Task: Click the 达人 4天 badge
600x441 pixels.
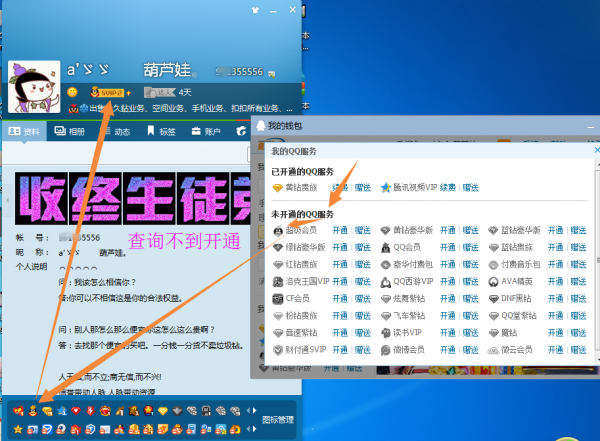Action: point(168,92)
